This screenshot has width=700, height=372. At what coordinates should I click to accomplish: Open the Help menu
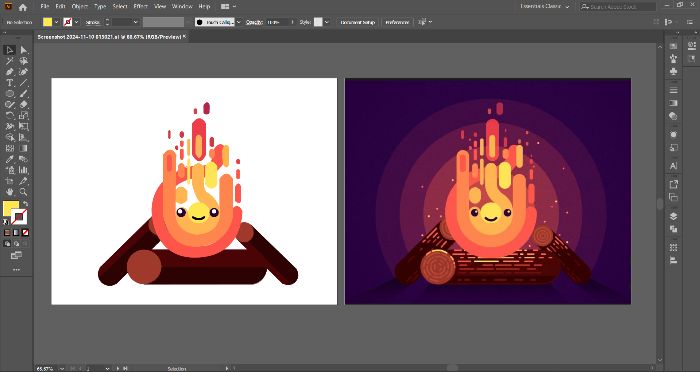coord(204,7)
